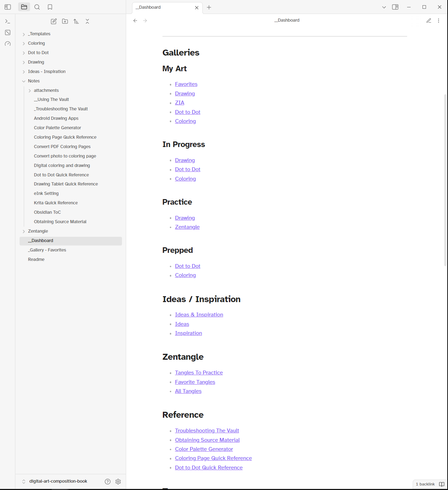The height and width of the screenshot is (490, 448).
Task: Switch to editing view with the pencil icon
Action: click(429, 21)
